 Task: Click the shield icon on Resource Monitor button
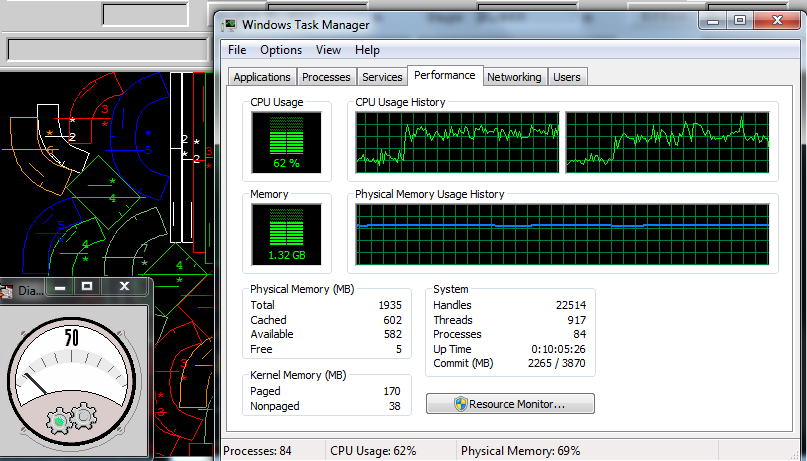[461, 404]
